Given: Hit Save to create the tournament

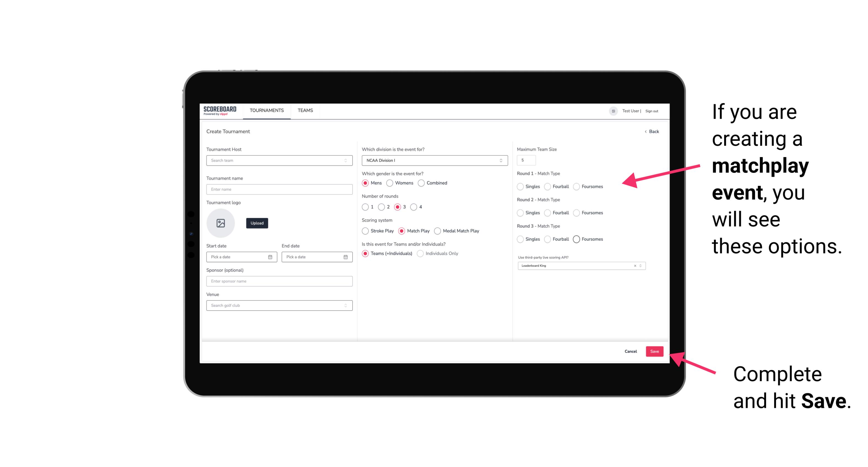Looking at the screenshot, I should (655, 351).
